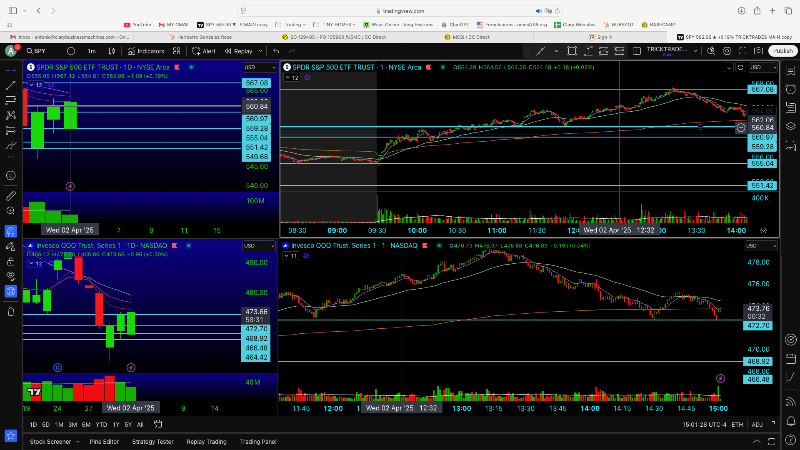Collapse the indicator legend on the SPY daily chart
The image size is (800, 450).
coord(36,85)
